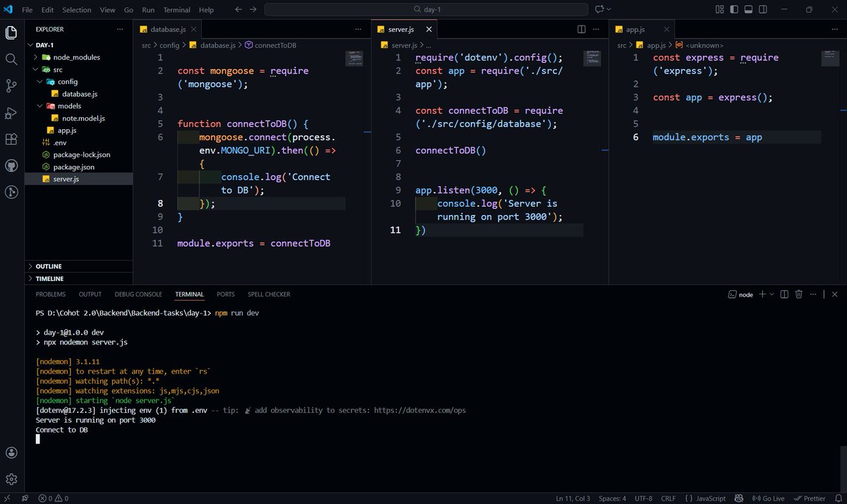Go back with the left arrow in title bar
847x504 pixels.
238,10
